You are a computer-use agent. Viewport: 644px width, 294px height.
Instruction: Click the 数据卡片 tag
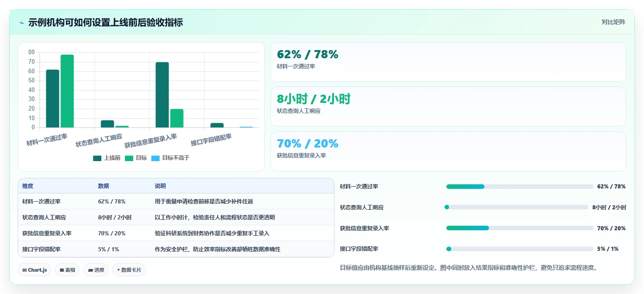(x=129, y=270)
